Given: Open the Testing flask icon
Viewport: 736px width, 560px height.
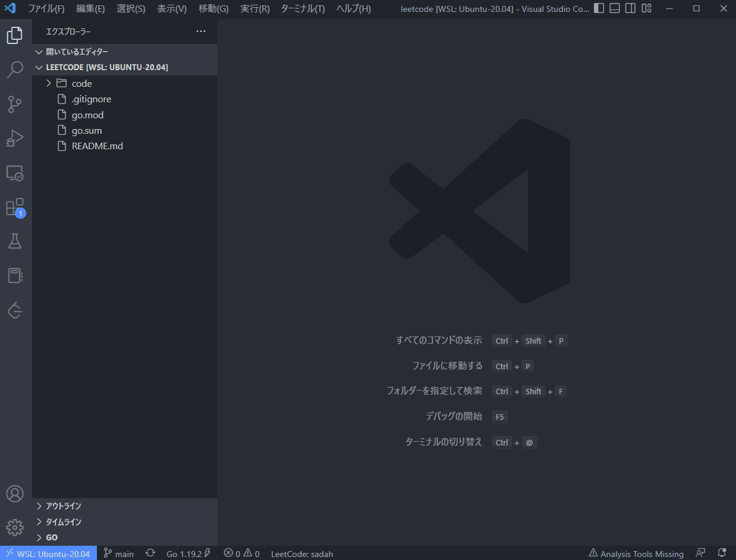Looking at the screenshot, I should (x=15, y=241).
